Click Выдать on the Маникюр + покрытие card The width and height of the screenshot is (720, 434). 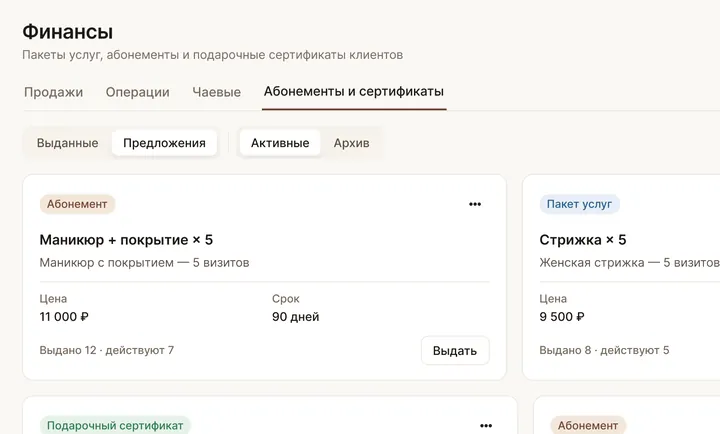coord(455,351)
